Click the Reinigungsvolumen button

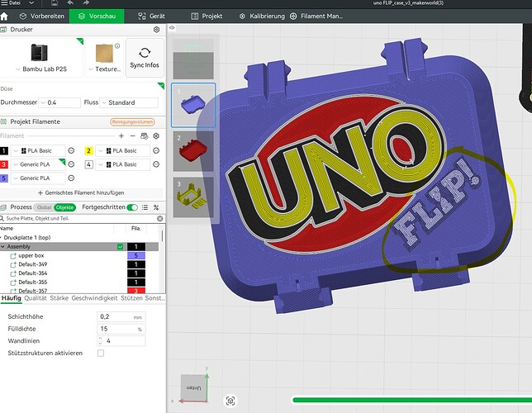click(132, 121)
